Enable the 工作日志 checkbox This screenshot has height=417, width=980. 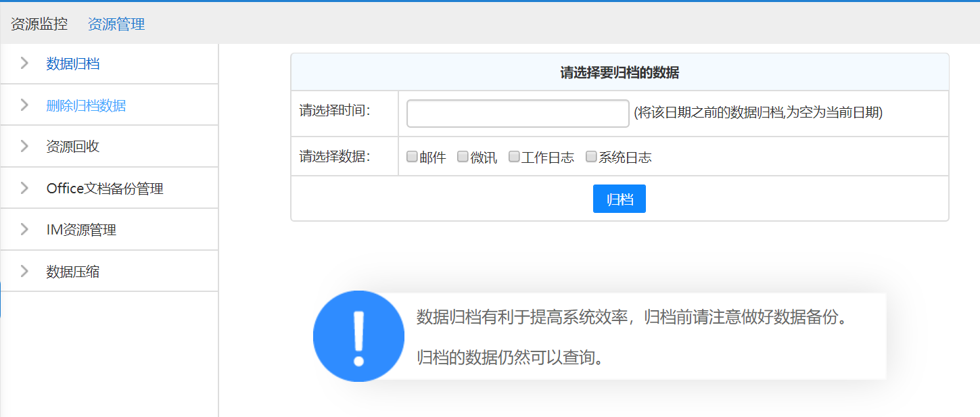point(514,157)
